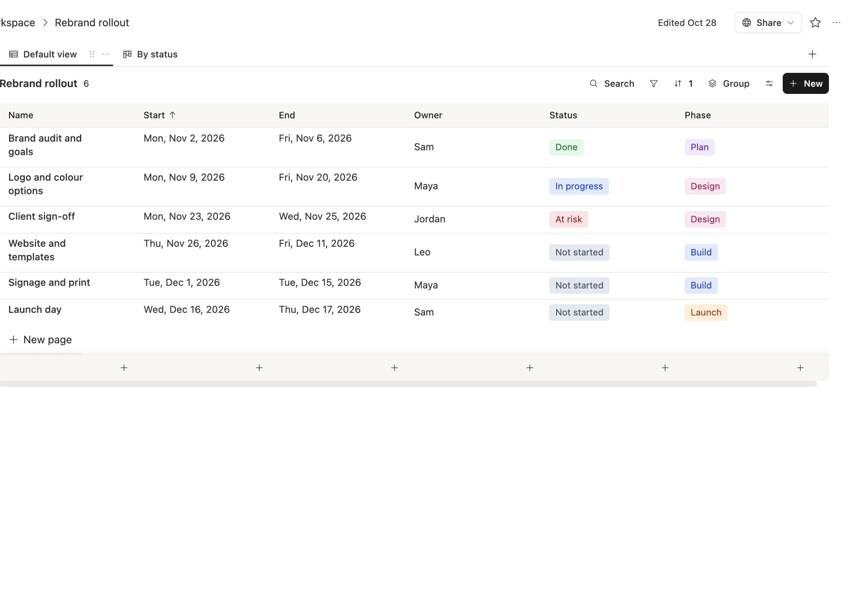Add calculation under End column
The image size is (865, 616).
[395, 367]
